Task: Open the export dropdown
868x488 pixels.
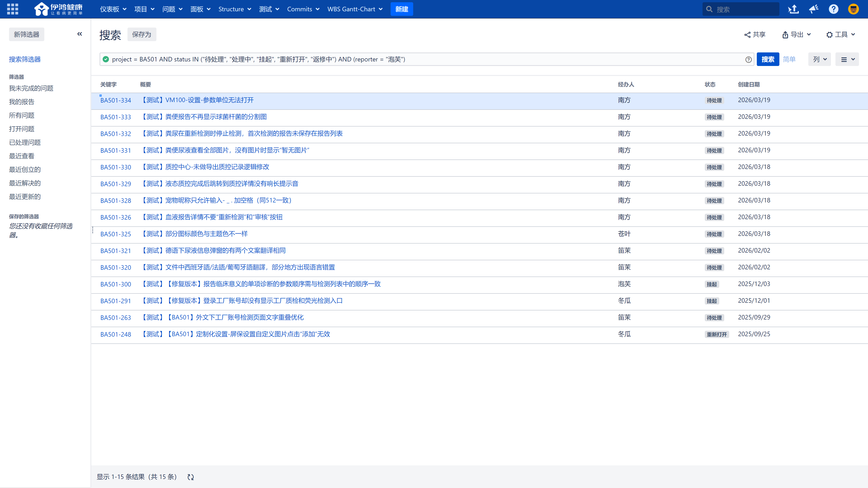Action: click(796, 34)
